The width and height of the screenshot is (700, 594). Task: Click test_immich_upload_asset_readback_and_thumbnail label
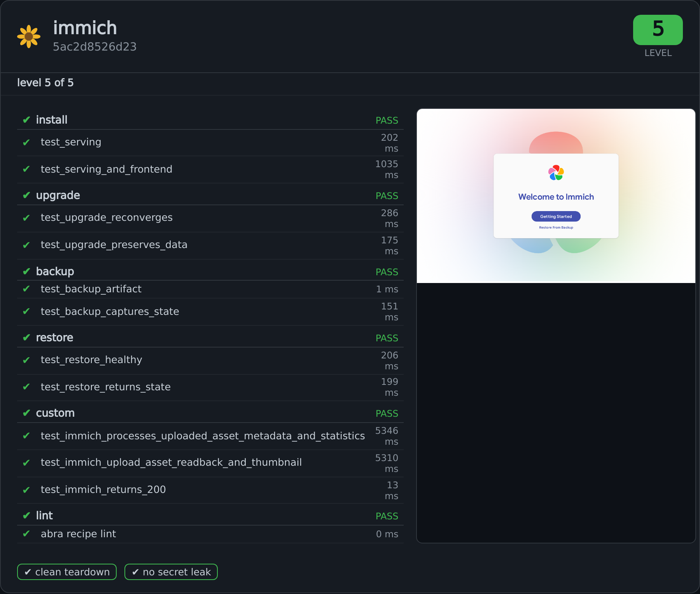171,463
